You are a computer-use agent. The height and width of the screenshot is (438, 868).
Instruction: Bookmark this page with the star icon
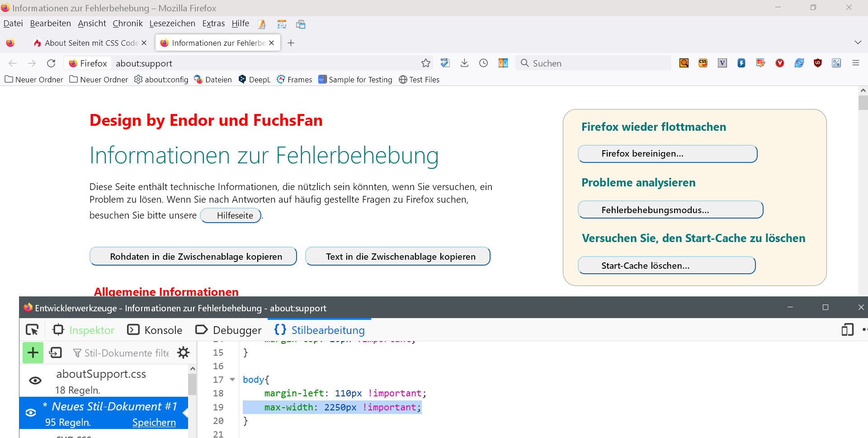425,63
